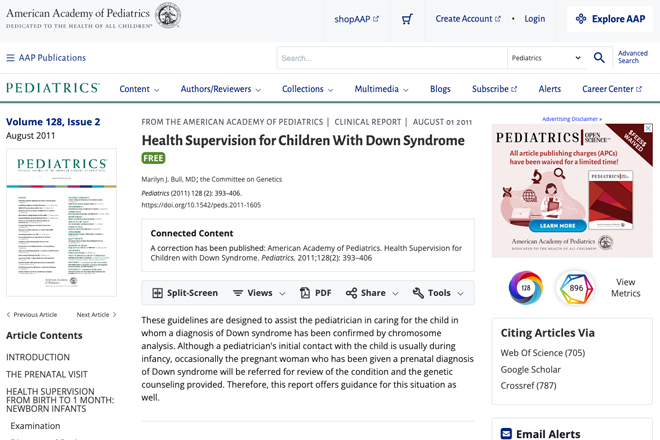Click the Altmetric score 128 donut badge

pyautogui.click(x=526, y=288)
